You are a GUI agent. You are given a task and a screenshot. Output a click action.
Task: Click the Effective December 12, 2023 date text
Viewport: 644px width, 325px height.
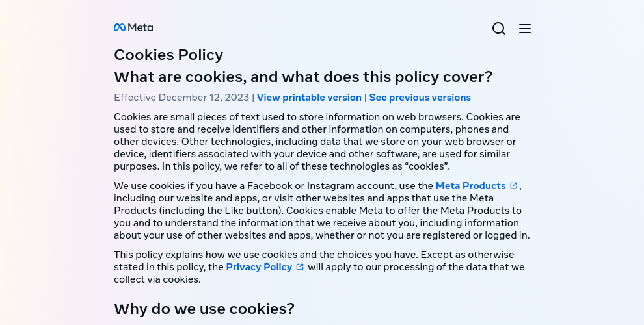181,97
